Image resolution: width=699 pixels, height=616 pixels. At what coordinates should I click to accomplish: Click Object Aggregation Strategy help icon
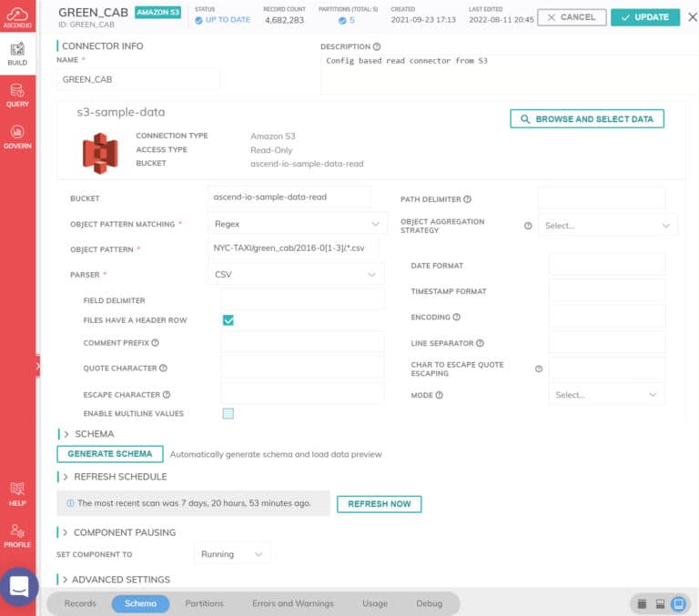click(528, 226)
